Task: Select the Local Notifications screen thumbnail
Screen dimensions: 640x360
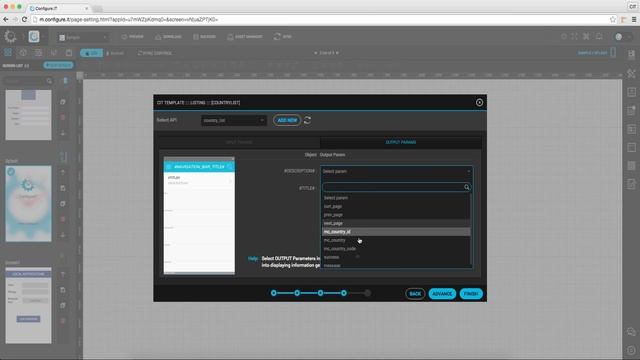Action: click(x=29, y=305)
